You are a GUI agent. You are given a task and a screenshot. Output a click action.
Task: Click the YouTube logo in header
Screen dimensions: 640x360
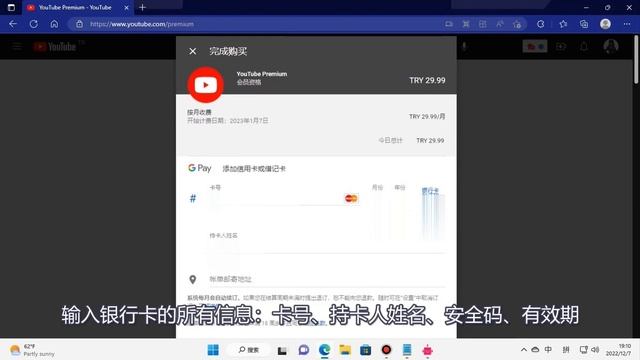55,47
